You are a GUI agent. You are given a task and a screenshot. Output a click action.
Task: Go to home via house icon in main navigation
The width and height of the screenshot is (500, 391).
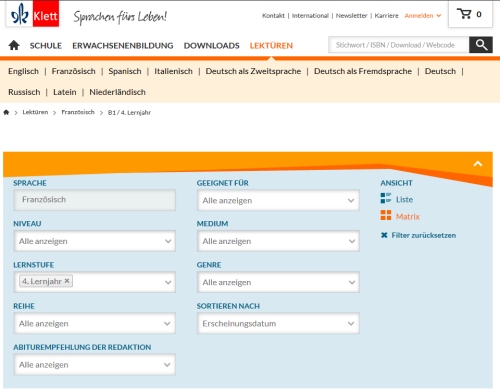[x=14, y=45]
